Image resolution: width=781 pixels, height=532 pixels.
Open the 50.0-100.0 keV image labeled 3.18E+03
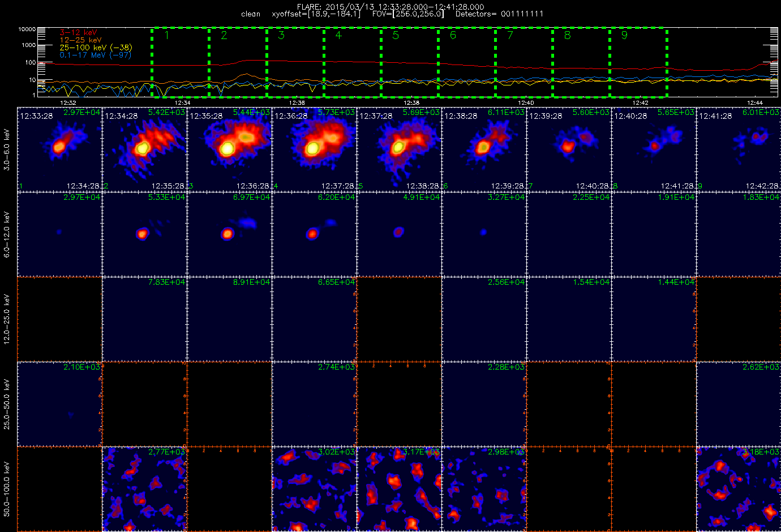739,488
